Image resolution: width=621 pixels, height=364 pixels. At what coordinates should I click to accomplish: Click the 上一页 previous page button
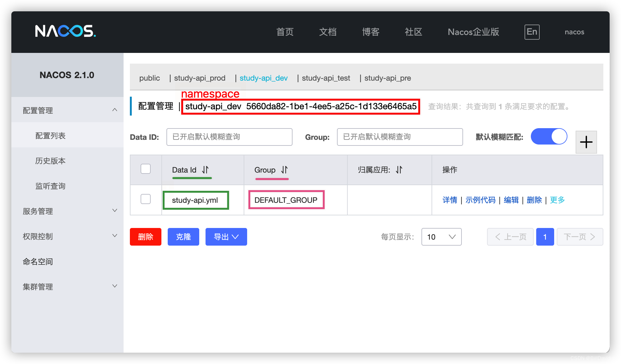click(510, 237)
